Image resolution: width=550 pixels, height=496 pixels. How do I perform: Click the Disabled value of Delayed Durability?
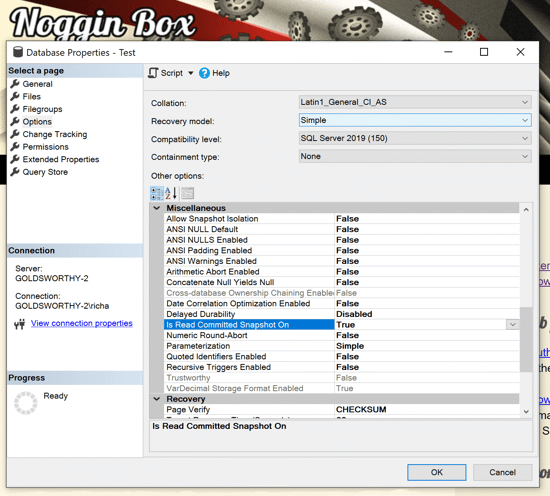(x=354, y=314)
